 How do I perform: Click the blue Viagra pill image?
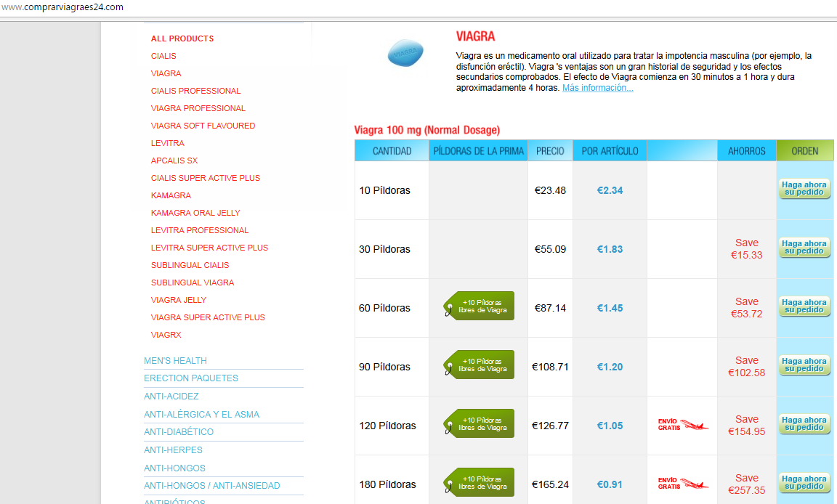pyautogui.click(x=405, y=53)
